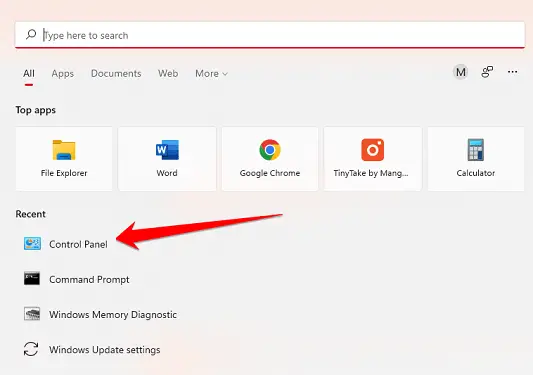Switch to the Documents tab
This screenshot has height=375, width=533.
[x=116, y=73]
